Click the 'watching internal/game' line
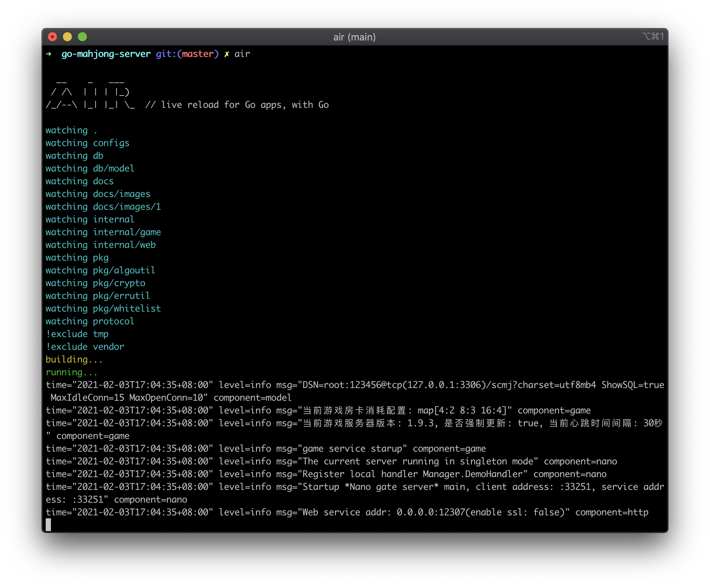The width and height of the screenshot is (710, 588). [x=103, y=232]
